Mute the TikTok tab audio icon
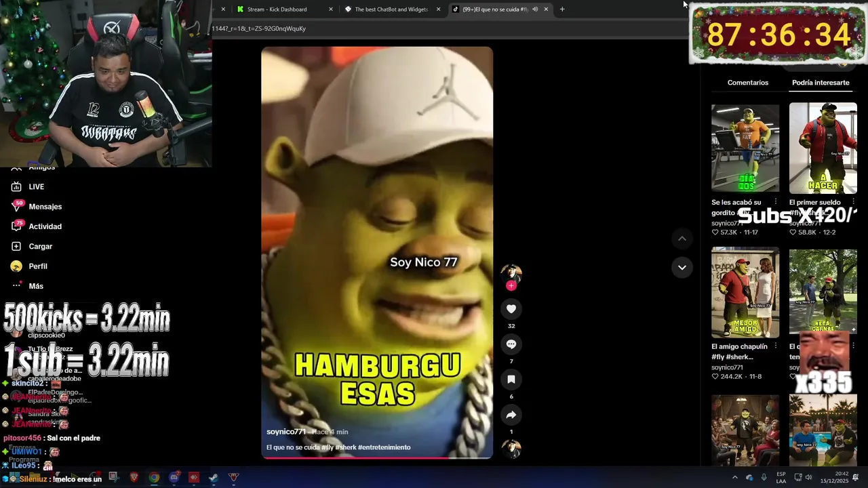The height and width of the screenshot is (488, 868). [535, 9]
